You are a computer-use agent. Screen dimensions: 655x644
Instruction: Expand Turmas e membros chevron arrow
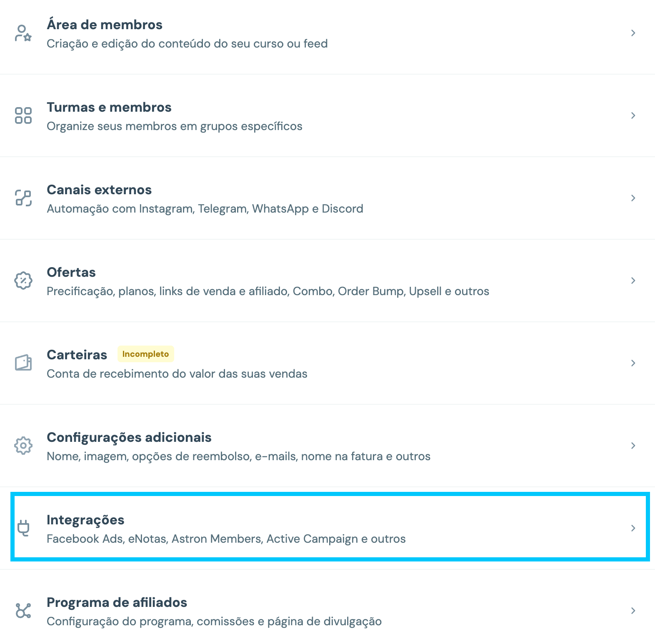[x=633, y=115]
